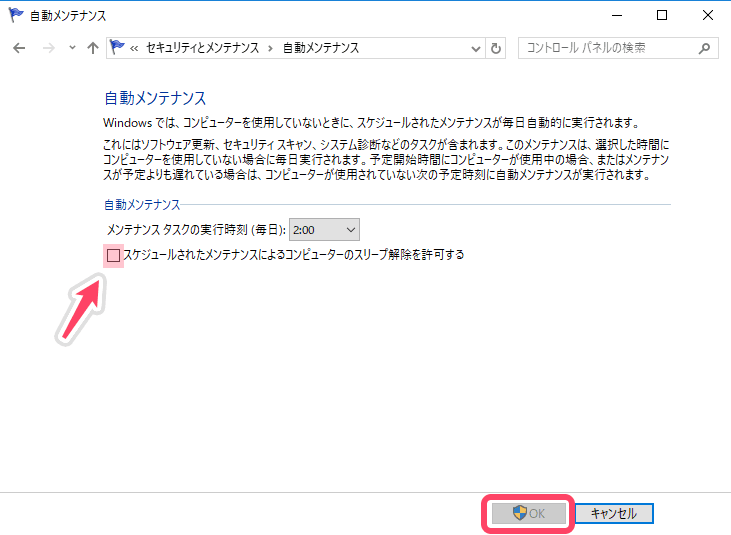Maximize the 自動メンテナンス window
731x535 pixels.
click(x=662, y=15)
